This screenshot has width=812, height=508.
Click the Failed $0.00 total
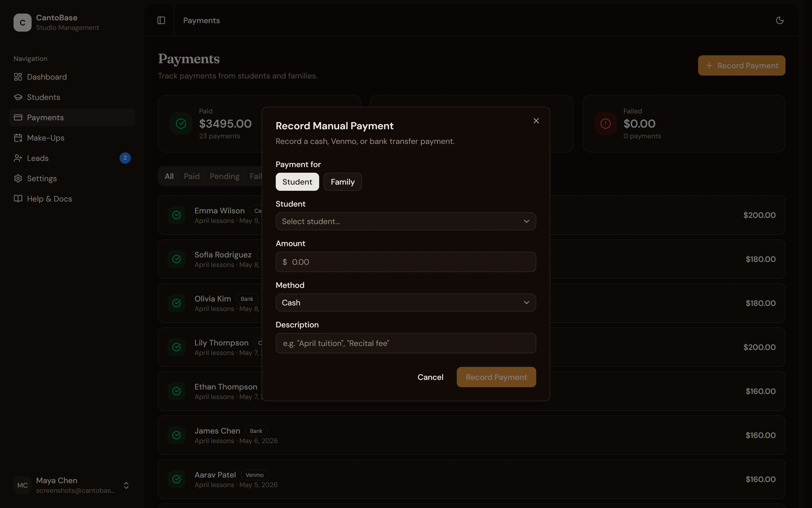coord(639,124)
